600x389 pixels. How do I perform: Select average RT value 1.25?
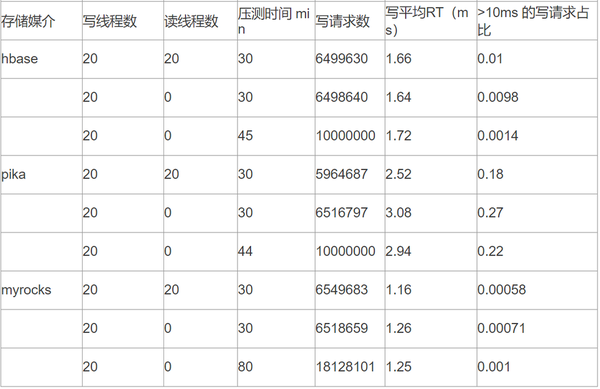(398, 367)
